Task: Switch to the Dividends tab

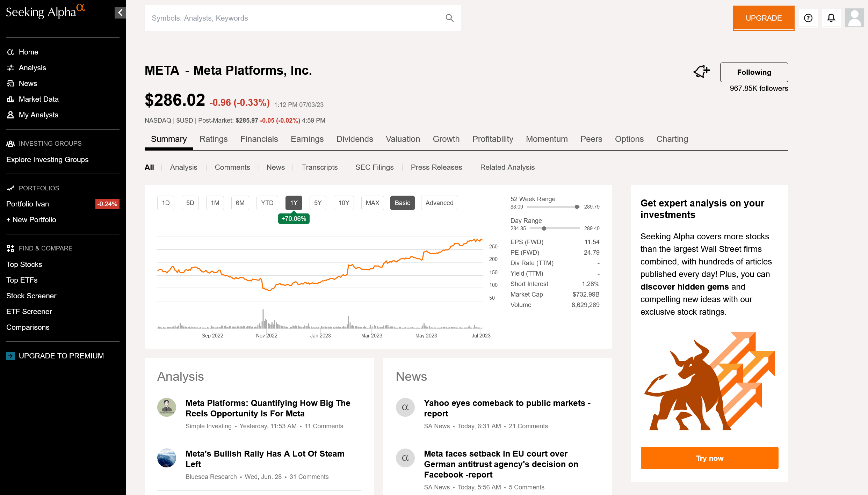Action: 354,139
